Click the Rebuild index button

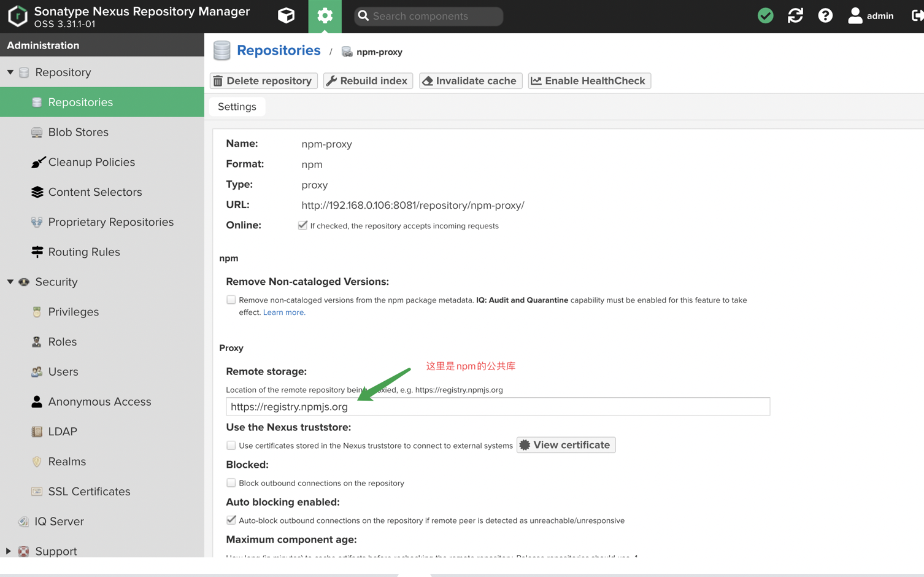point(368,81)
